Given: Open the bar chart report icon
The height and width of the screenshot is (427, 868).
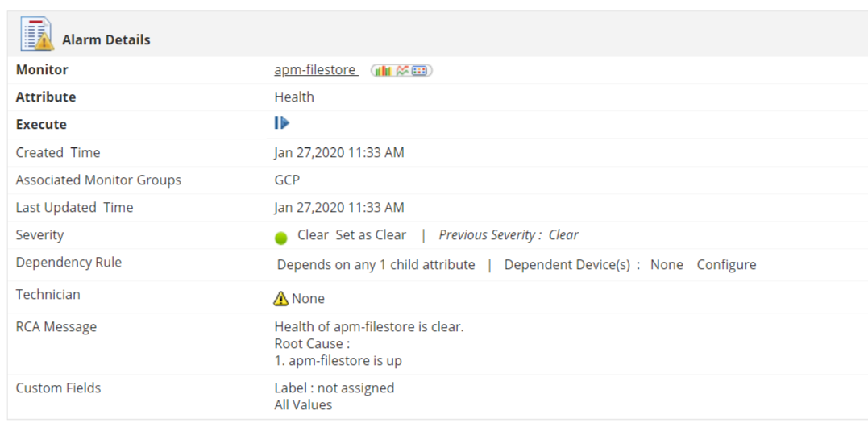Looking at the screenshot, I should pos(382,71).
